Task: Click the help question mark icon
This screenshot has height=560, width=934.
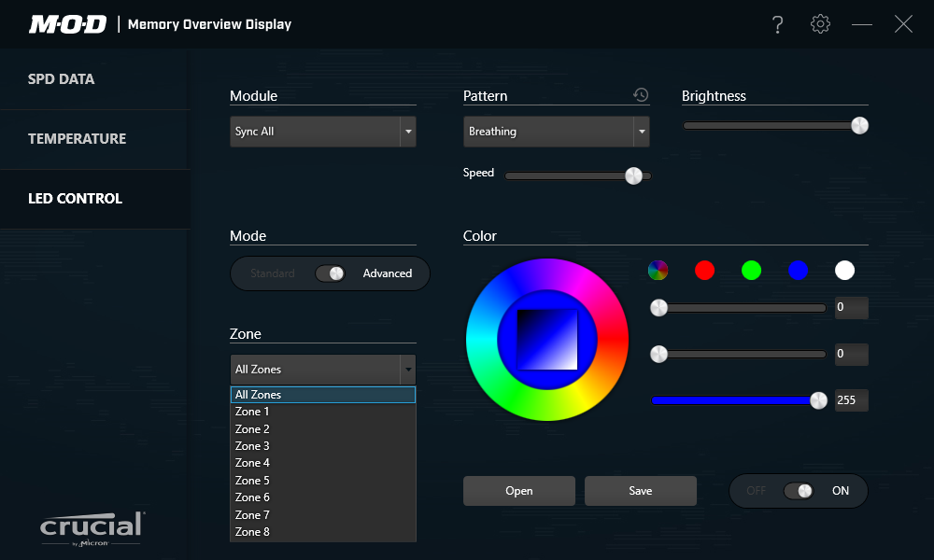Action: pos(777,25)
